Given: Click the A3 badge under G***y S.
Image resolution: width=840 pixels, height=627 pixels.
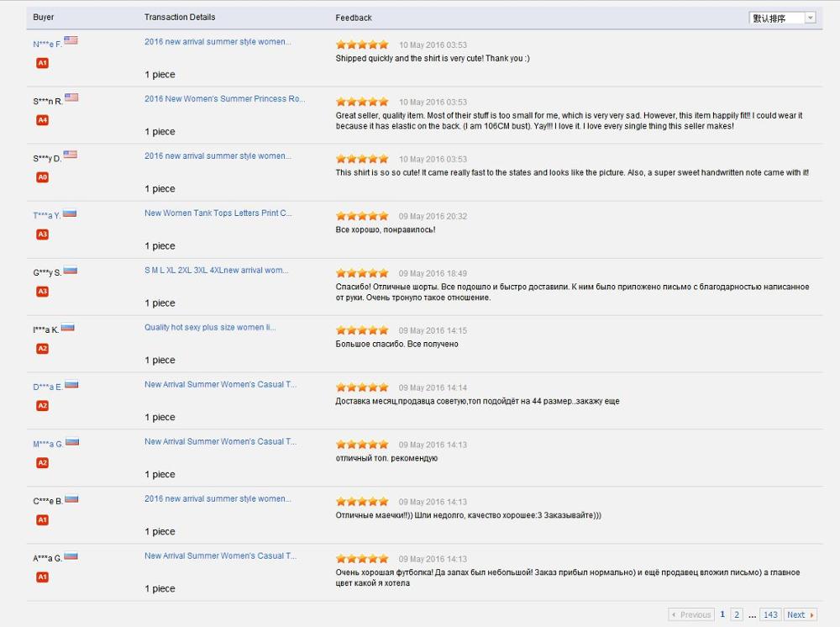Looking at the screenshot, I should 42,292.
